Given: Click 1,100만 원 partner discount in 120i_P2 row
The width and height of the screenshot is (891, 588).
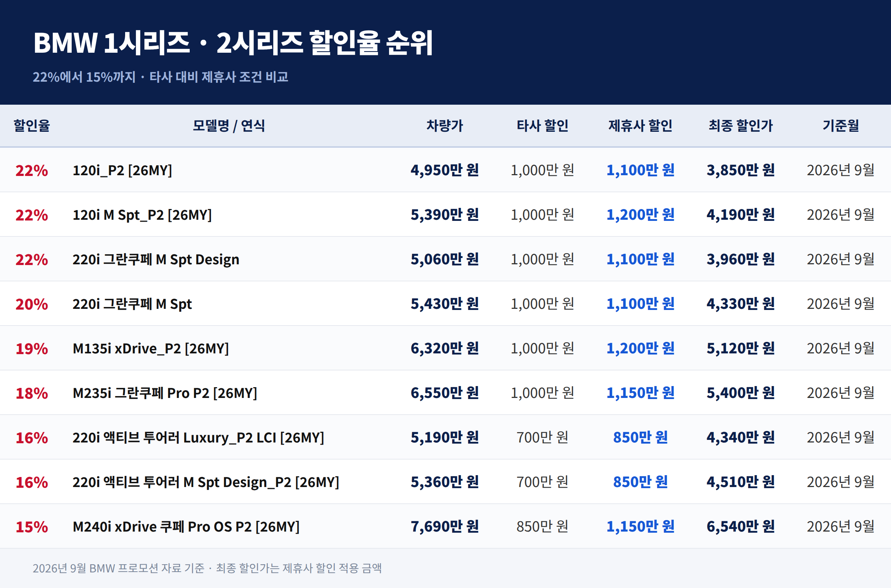Looking at the screenshot, I should click(x=640, y=170).
